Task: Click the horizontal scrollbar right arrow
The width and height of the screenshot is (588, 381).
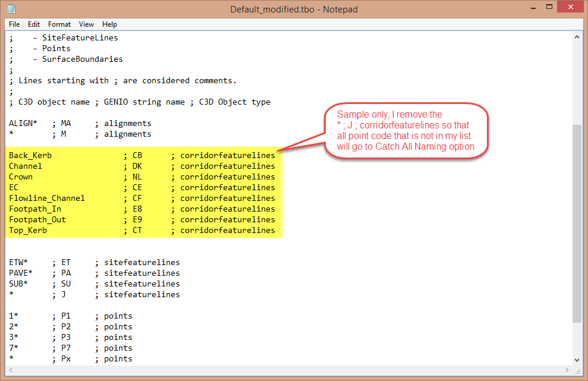Action: (x=567, y=370)
